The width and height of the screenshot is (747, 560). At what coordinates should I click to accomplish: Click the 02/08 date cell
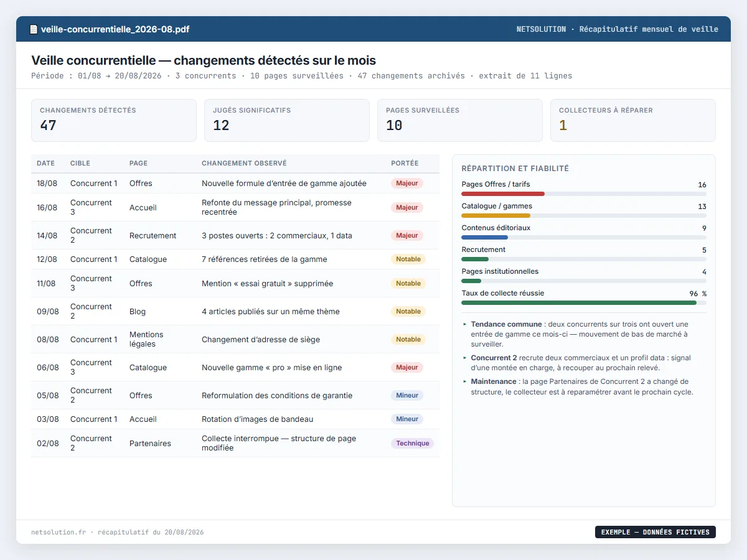(x=47, y=444)
